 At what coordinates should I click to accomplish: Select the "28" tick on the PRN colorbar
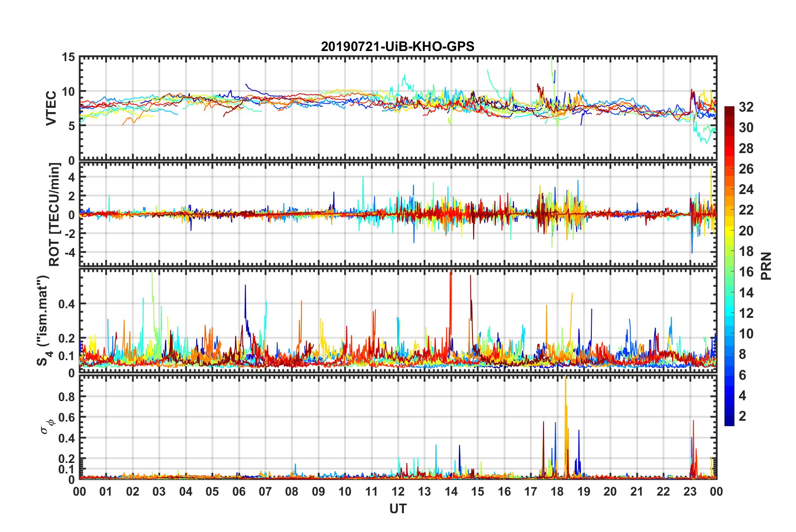(x=746, y=148)
